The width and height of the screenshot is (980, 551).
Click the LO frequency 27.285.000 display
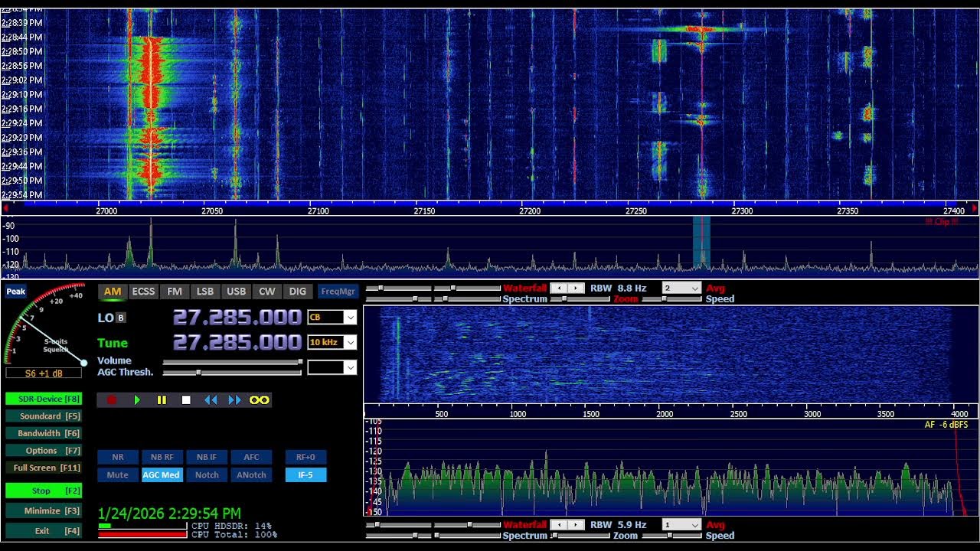pos(237,318)
